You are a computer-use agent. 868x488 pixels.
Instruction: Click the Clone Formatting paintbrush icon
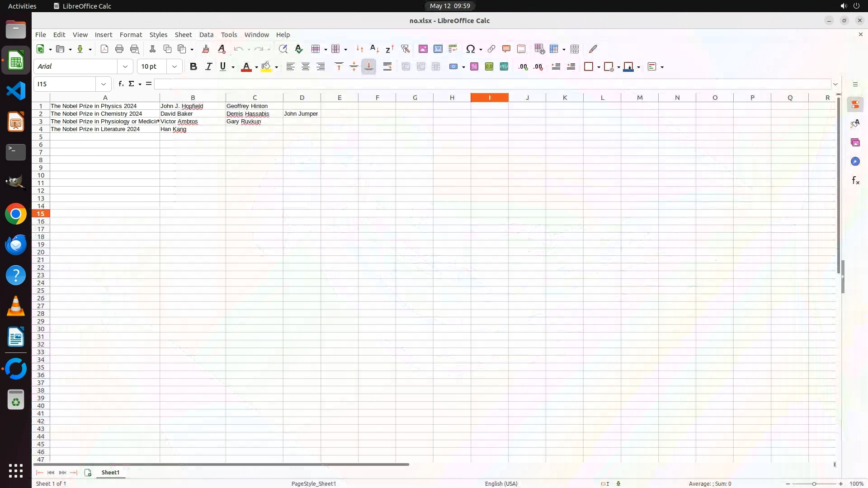tap(206, 49)
